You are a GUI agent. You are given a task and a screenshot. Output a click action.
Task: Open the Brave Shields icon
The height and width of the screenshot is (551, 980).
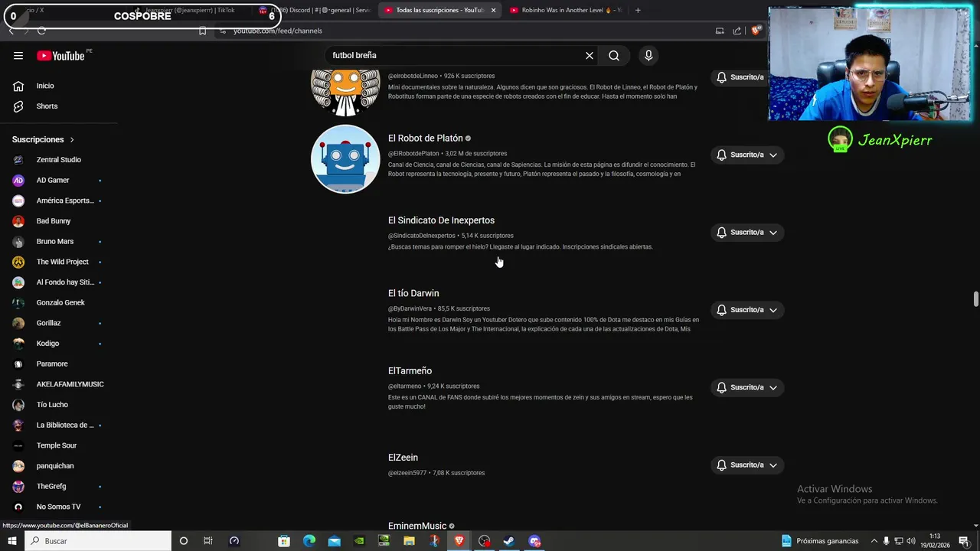pos(756,31)
